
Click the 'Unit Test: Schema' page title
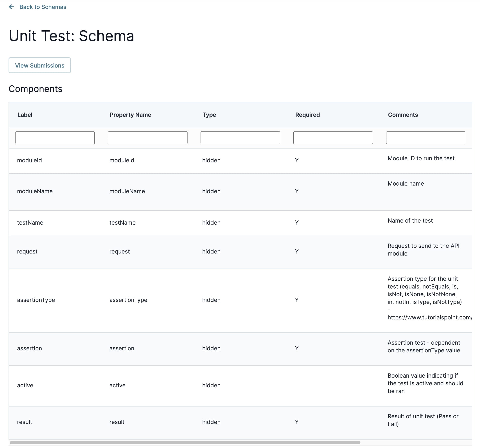pyautogui.click(x=71, y=36)
